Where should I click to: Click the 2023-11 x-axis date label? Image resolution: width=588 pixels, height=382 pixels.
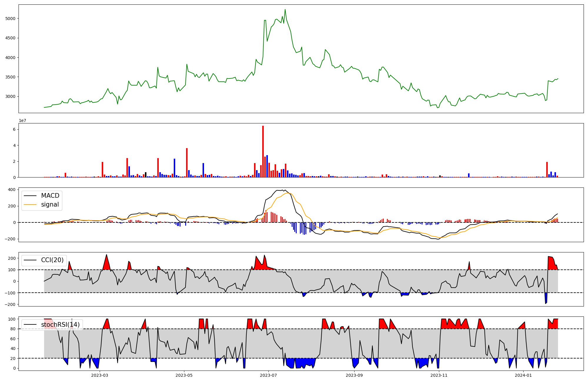[x=439, y=375]
